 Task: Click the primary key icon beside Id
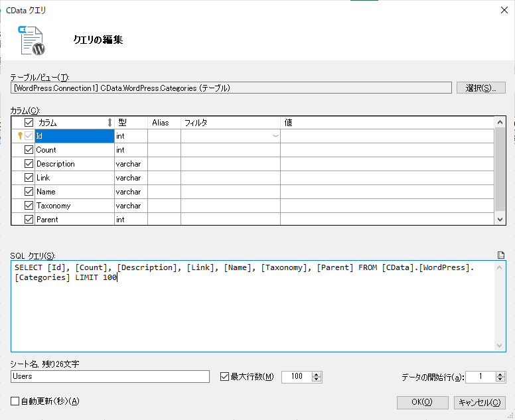pos(20,135)
